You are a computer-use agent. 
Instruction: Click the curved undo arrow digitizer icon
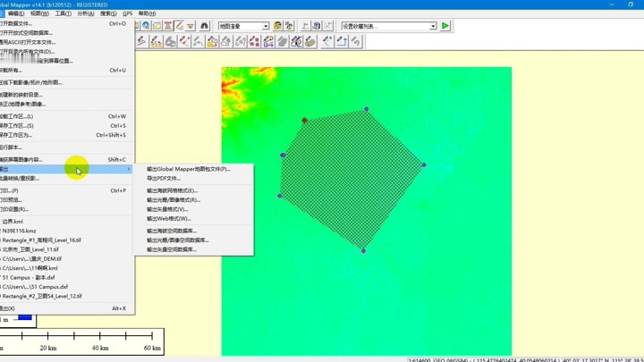pos(356,41)
